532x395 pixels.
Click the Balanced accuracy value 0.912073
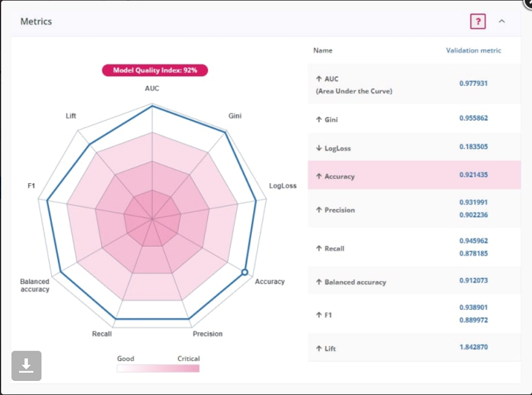pos(473,280)
